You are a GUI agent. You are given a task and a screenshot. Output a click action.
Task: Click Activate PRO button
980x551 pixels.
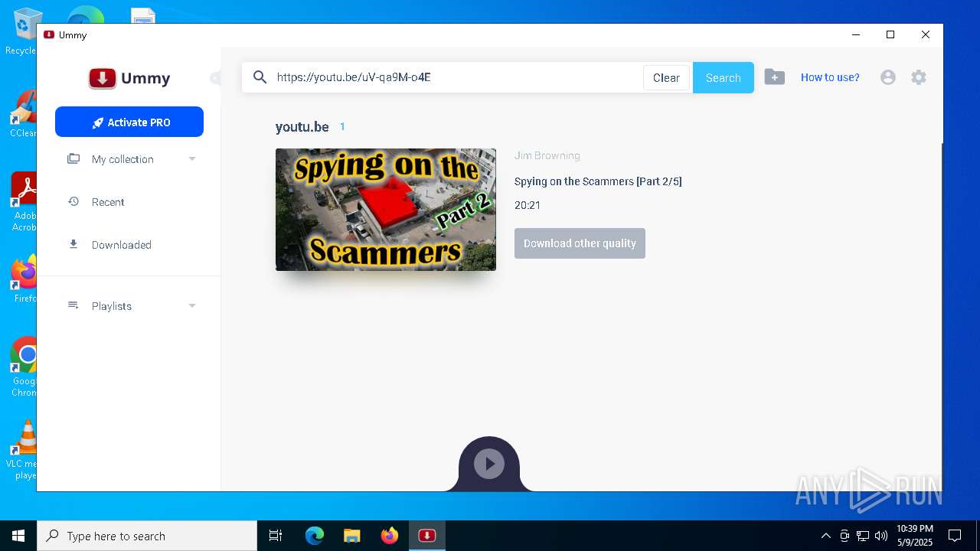129,122
